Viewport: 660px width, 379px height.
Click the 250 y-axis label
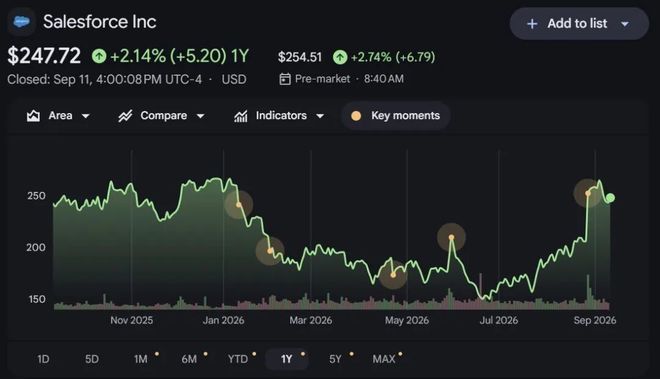[x=36, y=196]
